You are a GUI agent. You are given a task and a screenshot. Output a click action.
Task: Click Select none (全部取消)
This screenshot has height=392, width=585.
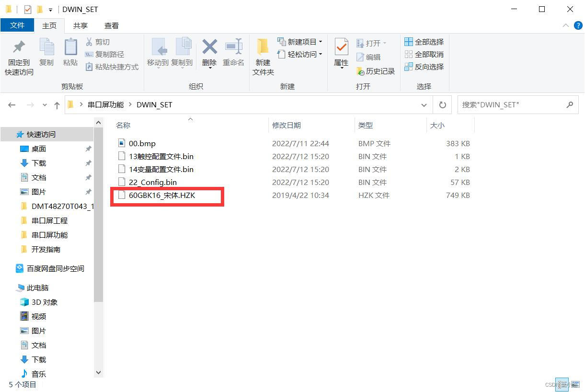point(424,55)
